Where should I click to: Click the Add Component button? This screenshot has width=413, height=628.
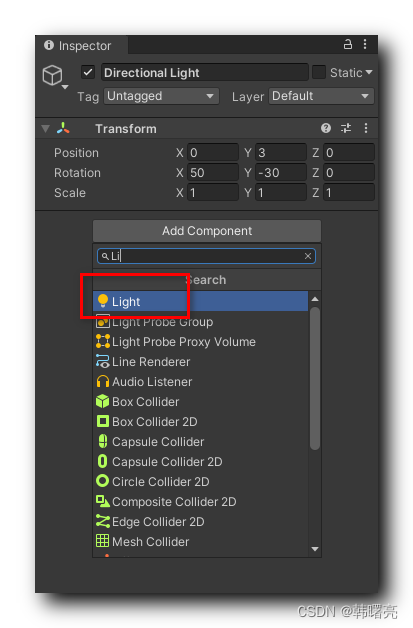click(x=207, y=231)
